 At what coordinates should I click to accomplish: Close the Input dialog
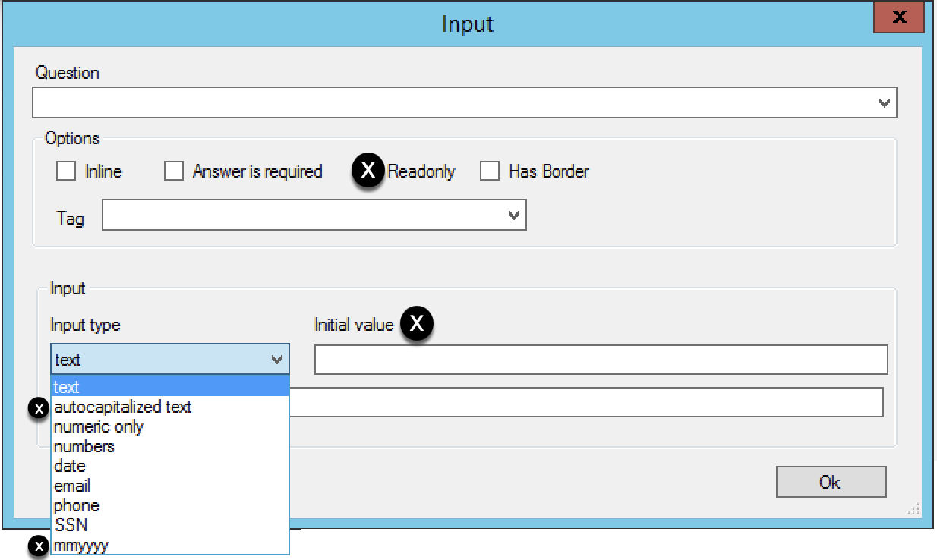(x=900, y=17)
